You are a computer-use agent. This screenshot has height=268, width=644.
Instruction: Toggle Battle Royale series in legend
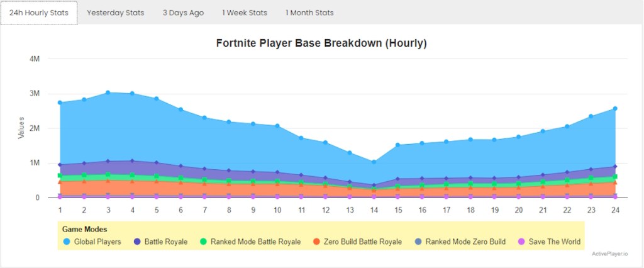[160, 242]
